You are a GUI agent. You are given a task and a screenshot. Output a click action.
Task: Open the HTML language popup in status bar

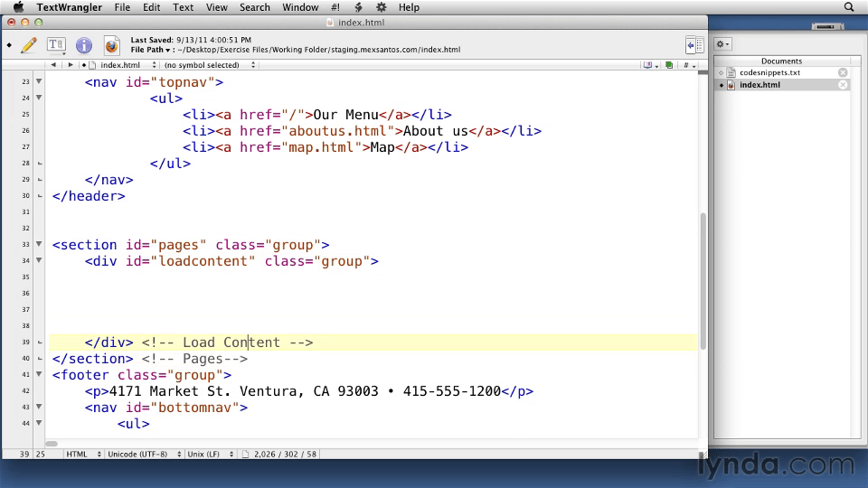pos(83,455)
